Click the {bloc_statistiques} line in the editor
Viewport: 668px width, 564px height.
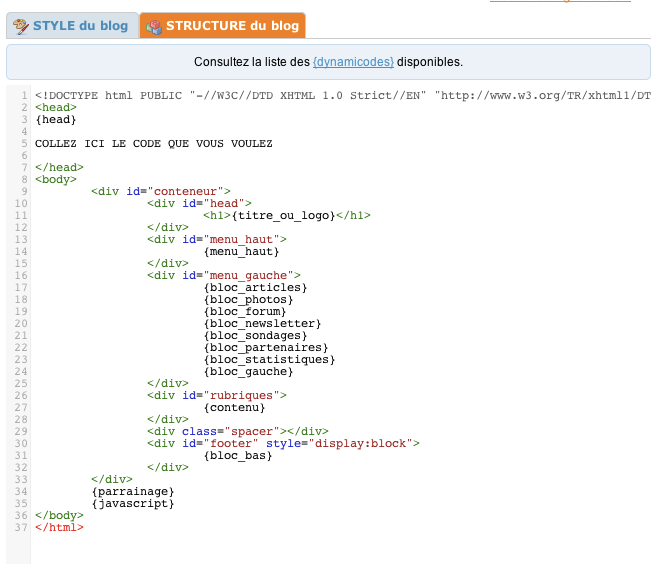(x=269, y=360)
